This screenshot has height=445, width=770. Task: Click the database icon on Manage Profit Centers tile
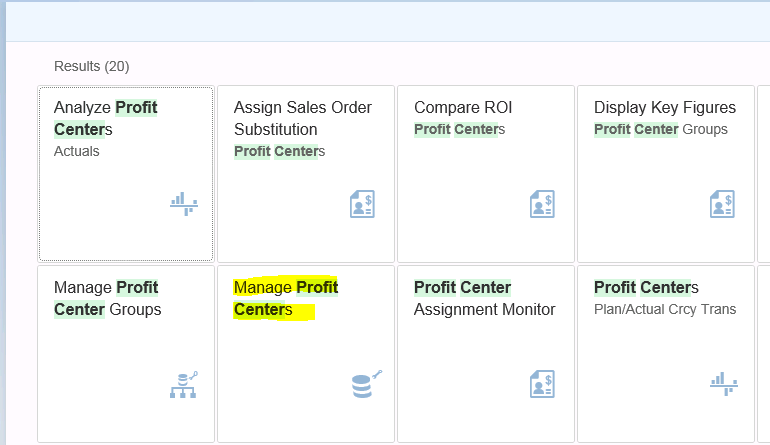[x=366, y=384]
